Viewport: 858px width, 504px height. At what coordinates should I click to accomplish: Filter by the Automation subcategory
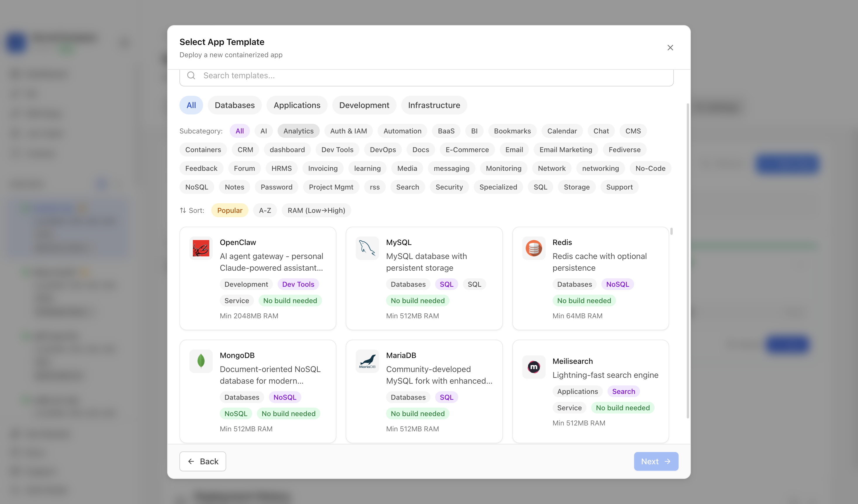click(x=402, y=131)
